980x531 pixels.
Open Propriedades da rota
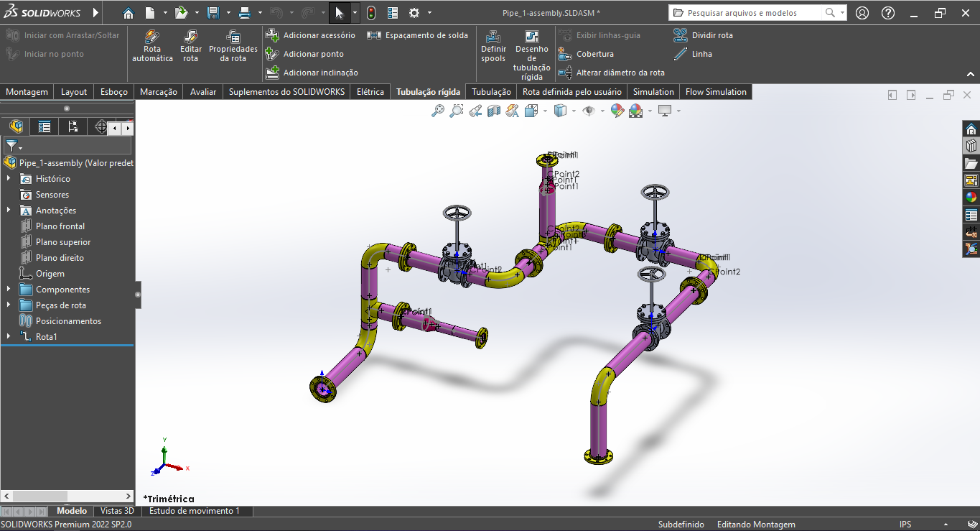[233, 37]
